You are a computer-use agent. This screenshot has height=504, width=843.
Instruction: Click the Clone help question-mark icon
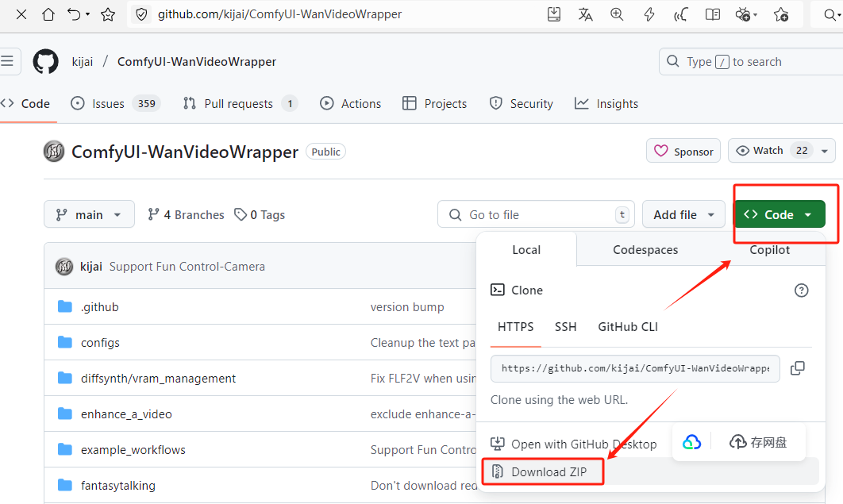tap(801, 290)
